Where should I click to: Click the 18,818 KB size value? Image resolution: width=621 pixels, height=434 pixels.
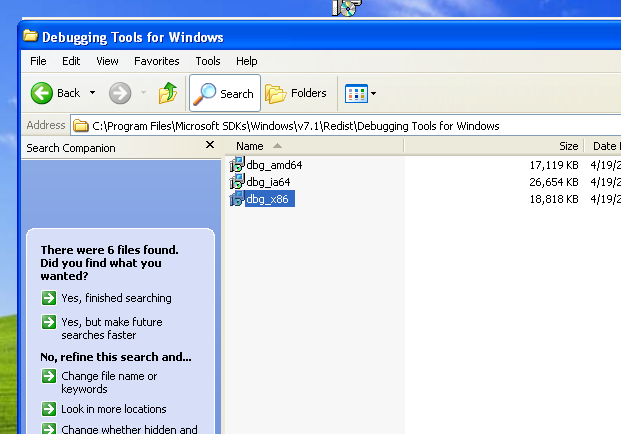pos(554,199)
